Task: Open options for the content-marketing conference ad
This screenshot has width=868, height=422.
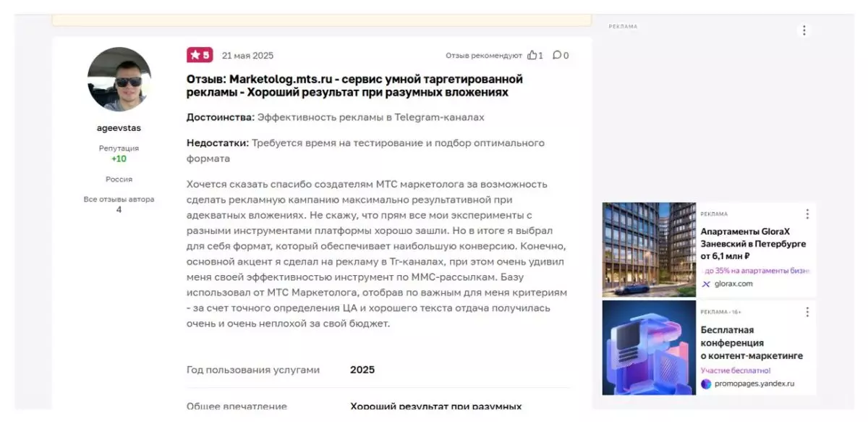Action: [807, 312]
